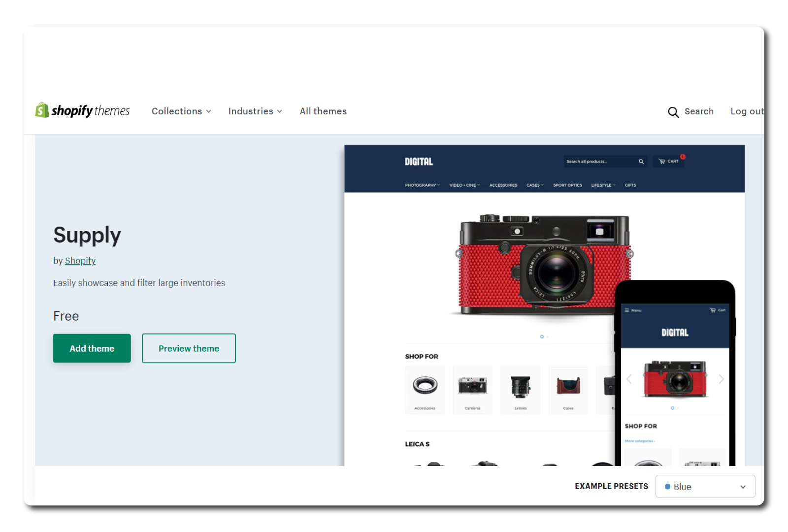Open the Collections dropdown menu

(x=181, y=111)
